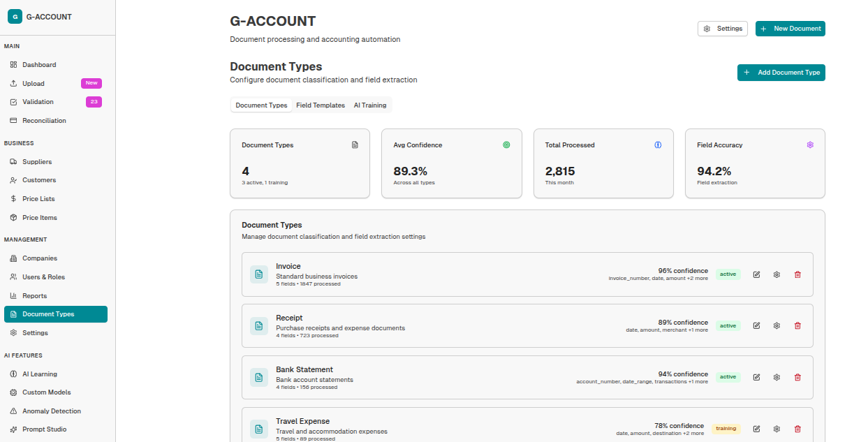Click the G-ACCOUNT logo icon in sidebar
Viewport: 868px width, 442px height.
click(x=15, y=17)
